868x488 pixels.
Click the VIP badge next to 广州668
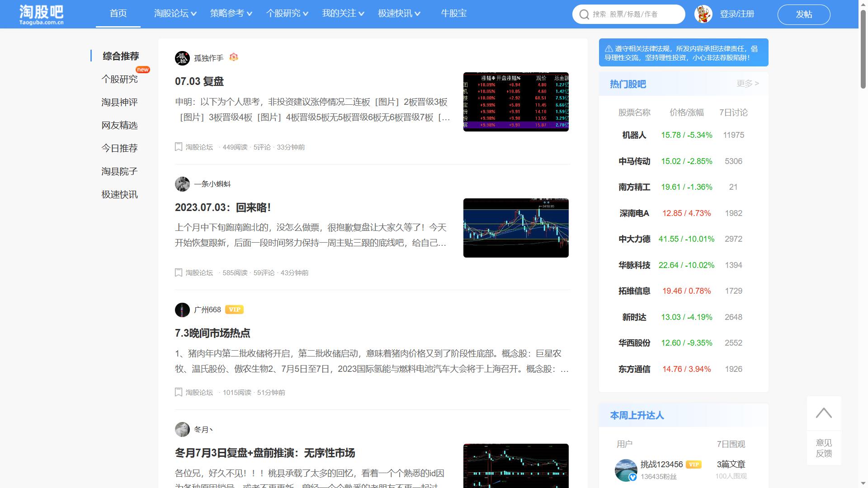tap(235, 310)
